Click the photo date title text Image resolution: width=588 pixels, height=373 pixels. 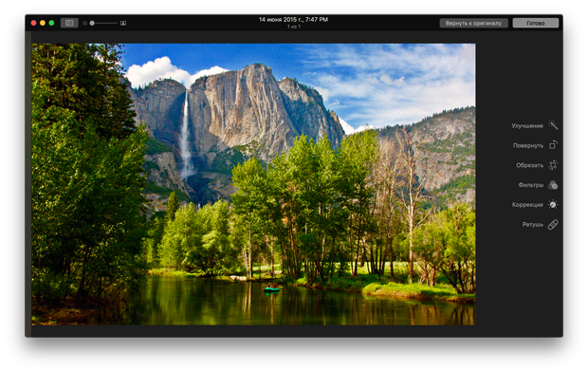click(294, 20)
